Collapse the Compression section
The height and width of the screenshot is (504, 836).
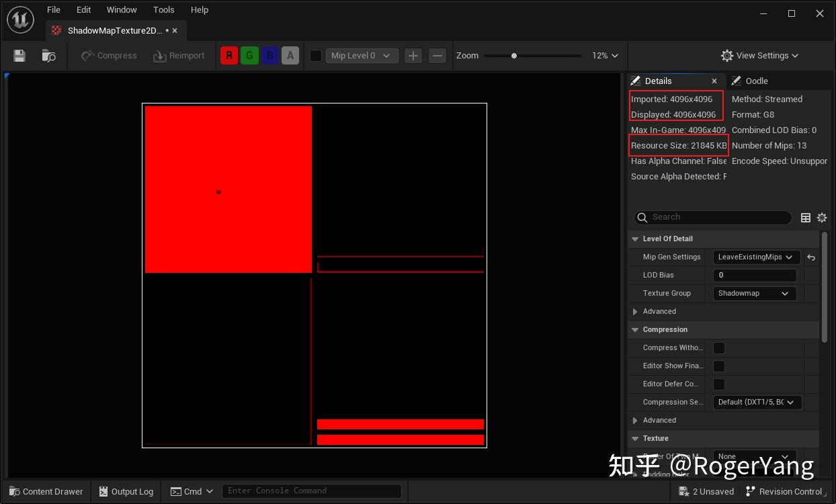click(x=634, y=329)
